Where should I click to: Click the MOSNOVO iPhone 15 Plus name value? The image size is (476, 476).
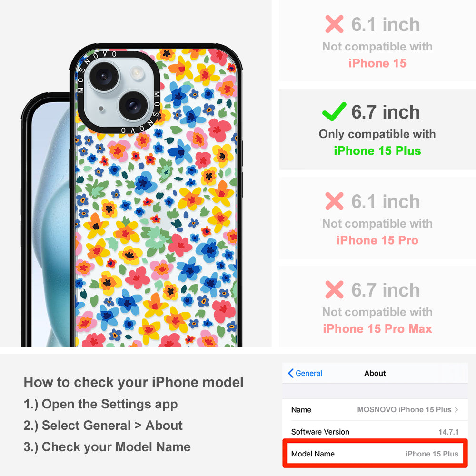coord(404,409)
